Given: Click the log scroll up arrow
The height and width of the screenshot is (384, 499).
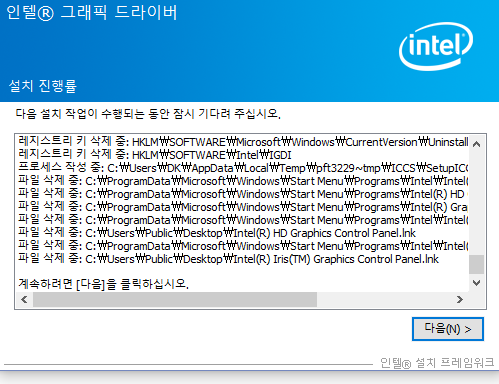Looking at the screenshot, I should 477,144.
